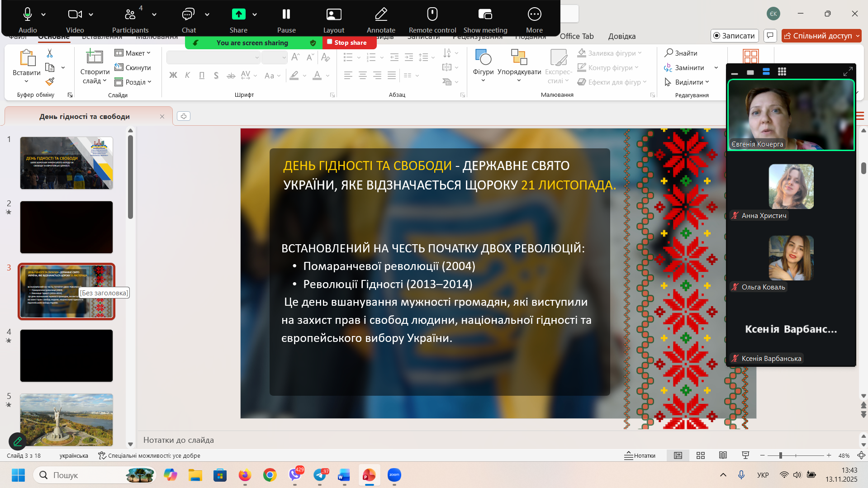
Task: Select slide 5 thumbnail with monument
Action: [x=66, y=419]
